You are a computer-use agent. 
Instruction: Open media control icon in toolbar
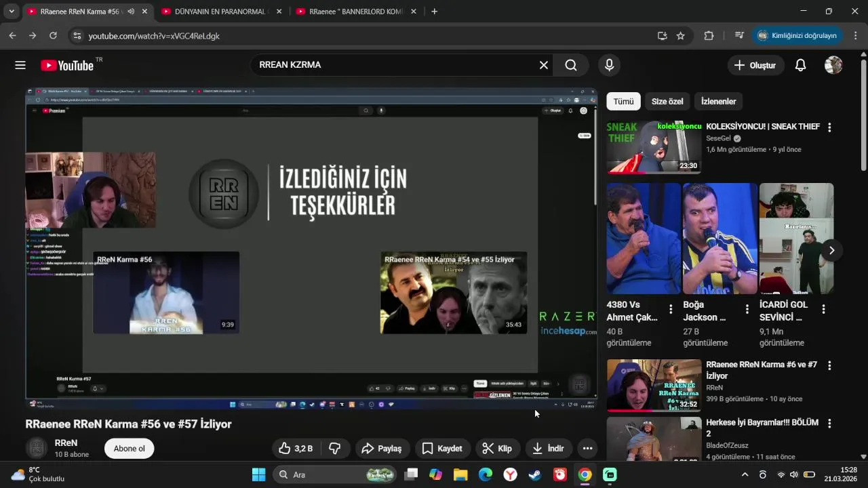tap(739, 36)
